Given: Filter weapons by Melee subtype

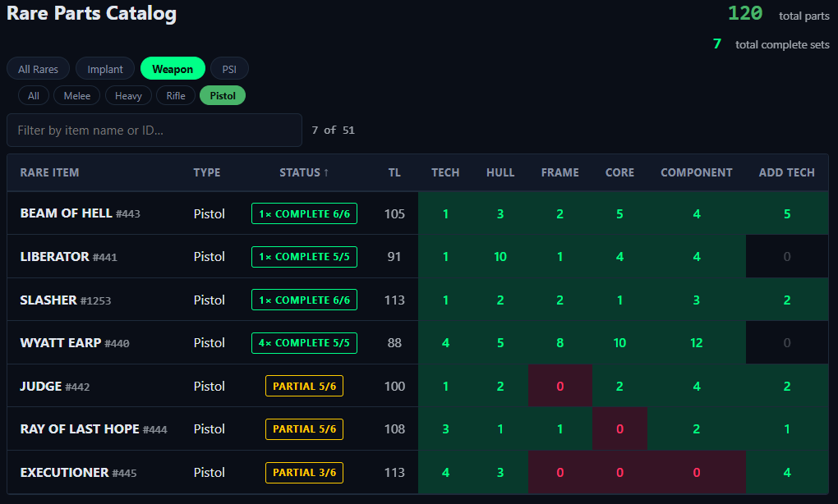Looking at the screenshot, I should [77, 95].
